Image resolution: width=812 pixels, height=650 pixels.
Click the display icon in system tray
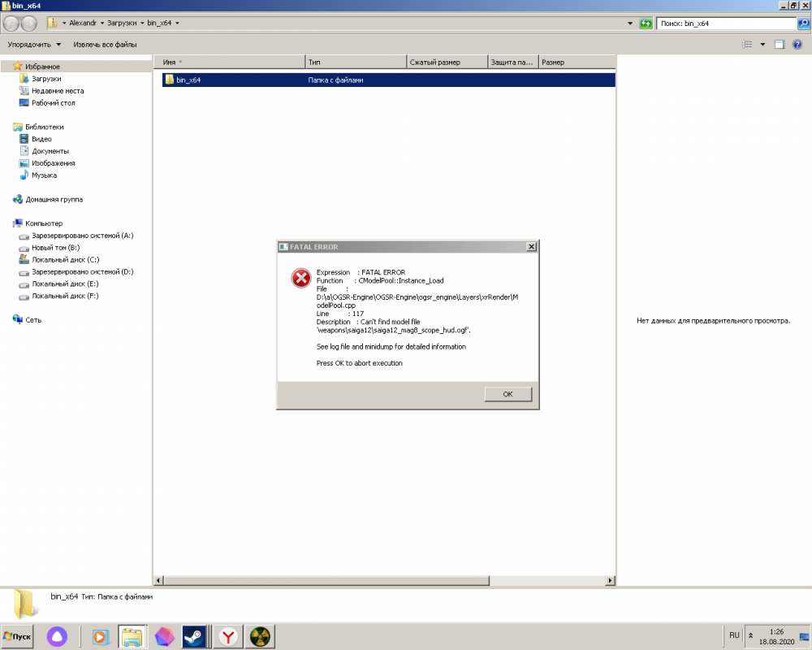point(804,636)
